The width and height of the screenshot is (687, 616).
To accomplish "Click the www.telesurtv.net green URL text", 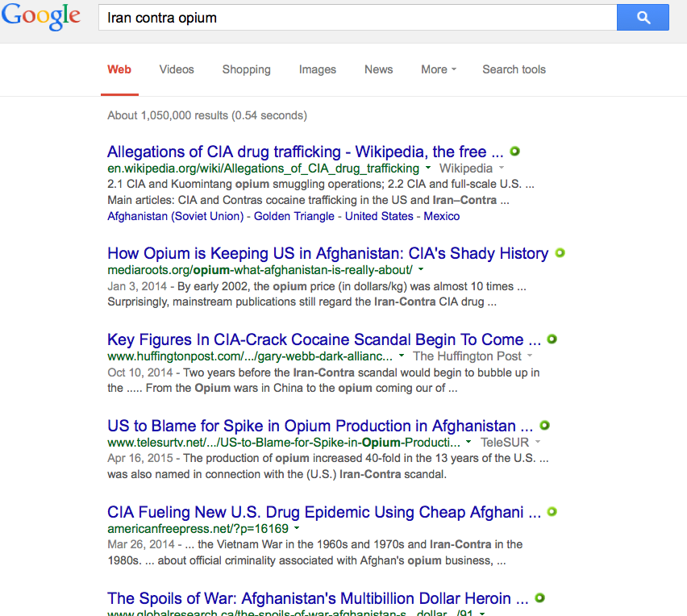I will [x=284, y=443].
